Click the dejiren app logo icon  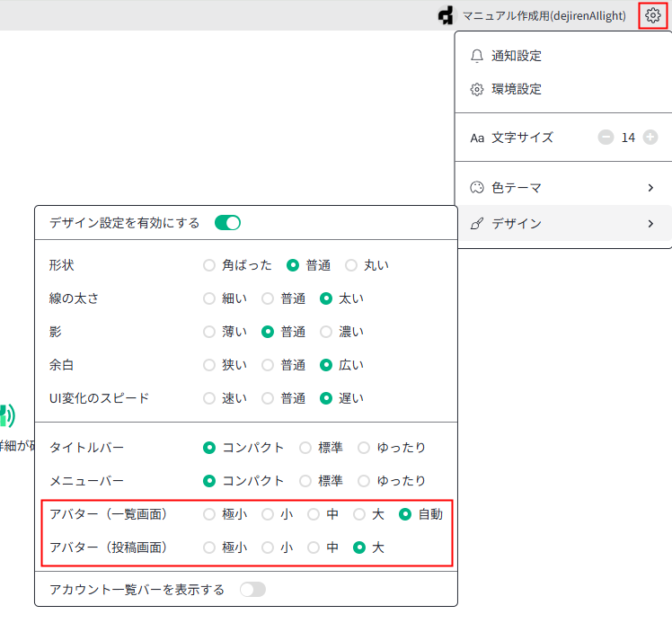[447, 15]
